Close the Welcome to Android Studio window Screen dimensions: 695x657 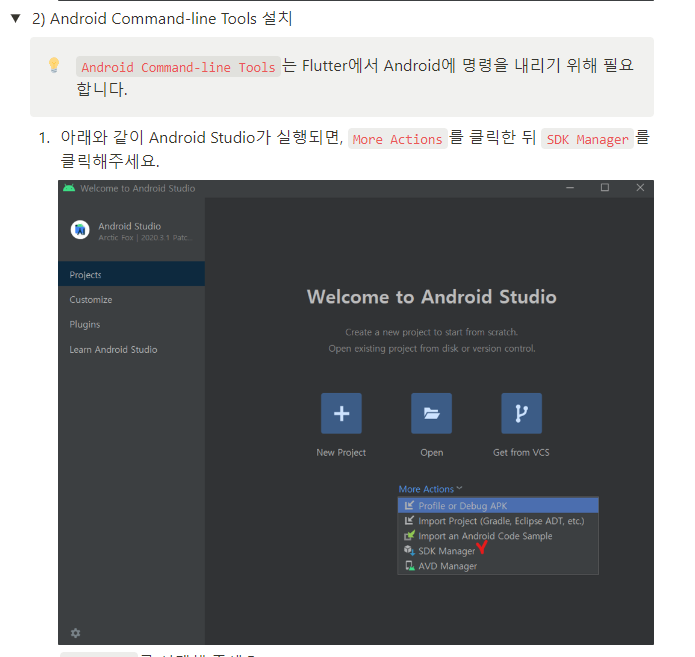click(x=640, y=188)
